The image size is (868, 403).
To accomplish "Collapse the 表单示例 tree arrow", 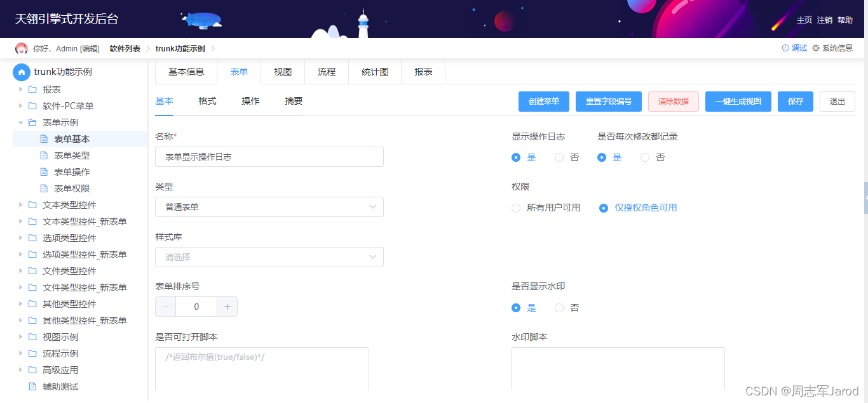I will [21, 122].
